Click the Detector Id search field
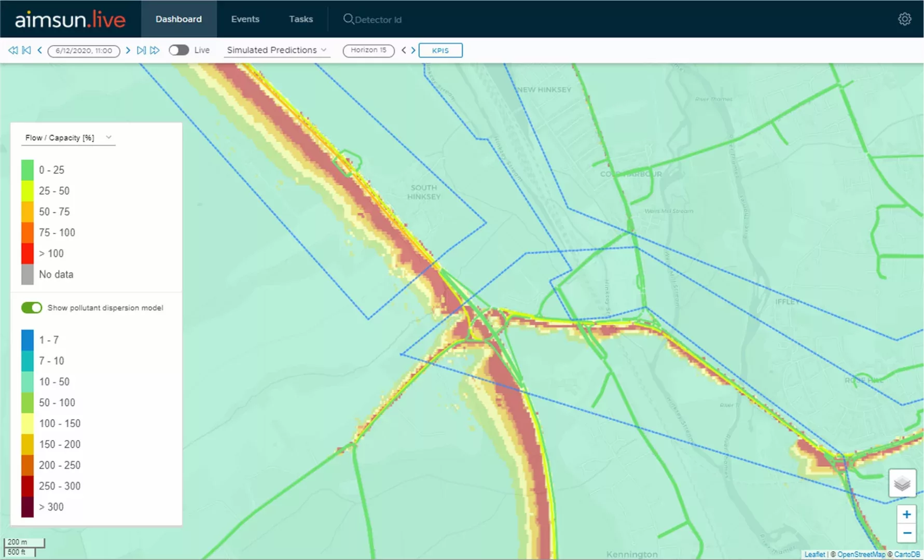The width and height of the screenshot is (924, 560). (x=378, y=20)
